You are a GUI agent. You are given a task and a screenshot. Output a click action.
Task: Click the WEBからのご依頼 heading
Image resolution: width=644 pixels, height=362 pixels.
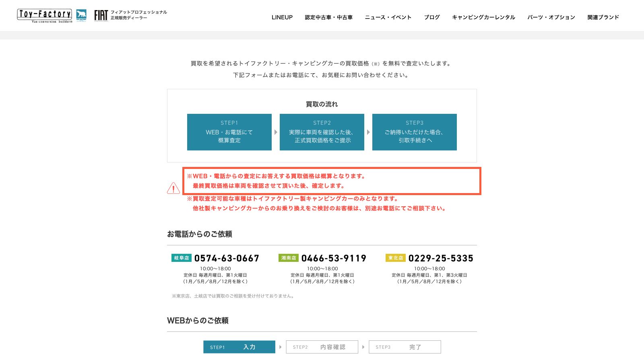tap(198, 321)
